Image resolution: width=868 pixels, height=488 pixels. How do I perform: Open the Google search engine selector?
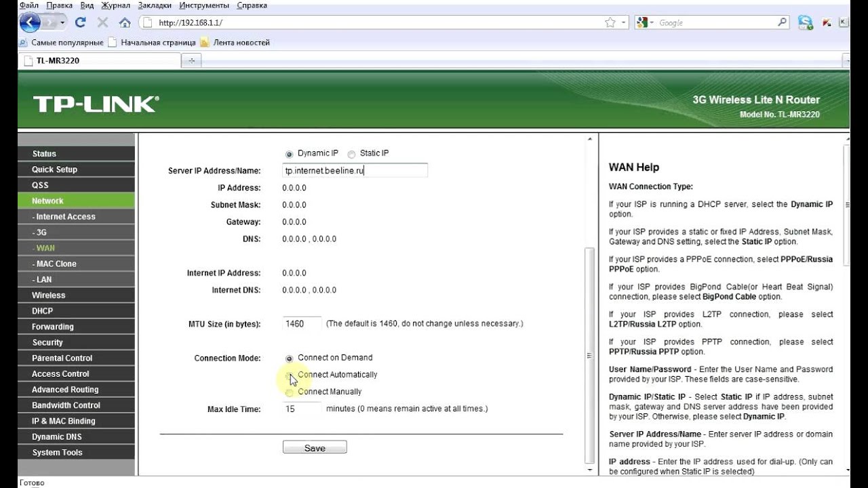pyautogui.click(x=644, y=22)
